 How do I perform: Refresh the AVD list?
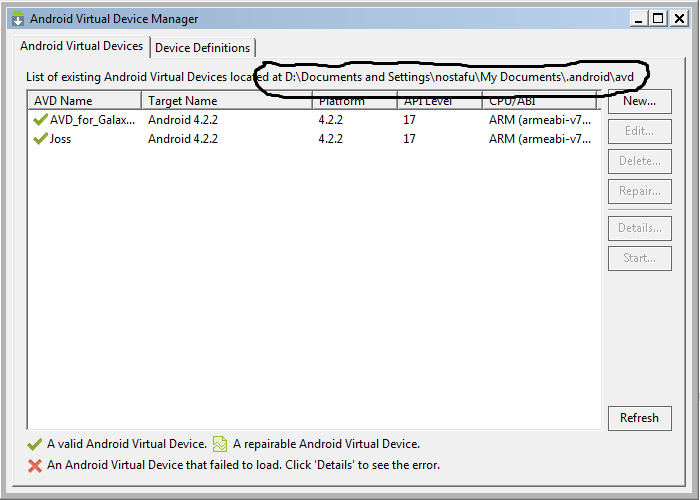[x=639, y=418]
